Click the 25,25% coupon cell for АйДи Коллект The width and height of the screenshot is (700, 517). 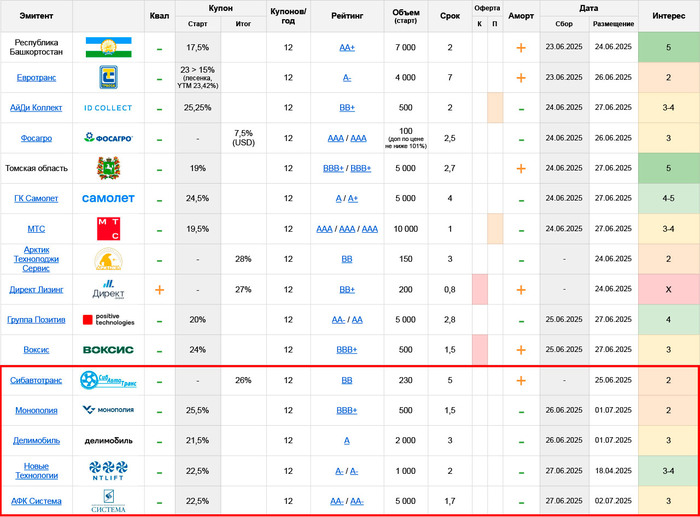[197, 108]
